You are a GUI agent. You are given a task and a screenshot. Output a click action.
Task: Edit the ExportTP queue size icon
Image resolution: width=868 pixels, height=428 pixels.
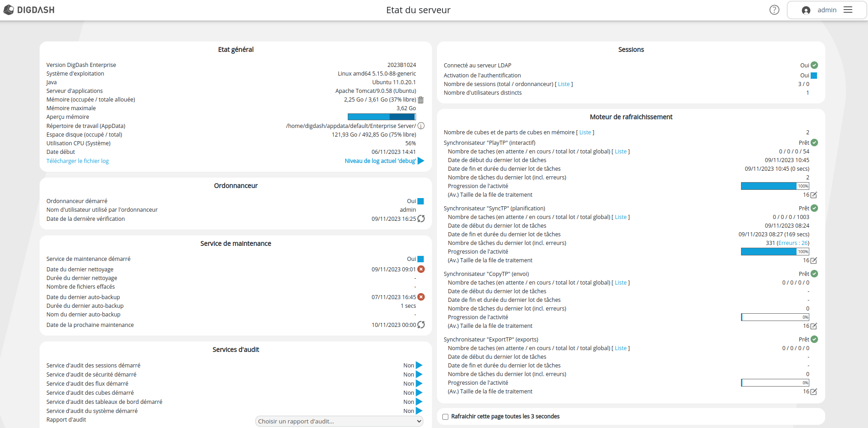(814, 392)
